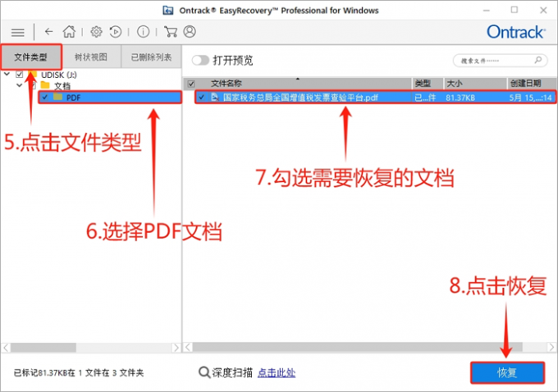Sort by 类型 column header

[x=423, y=84]
